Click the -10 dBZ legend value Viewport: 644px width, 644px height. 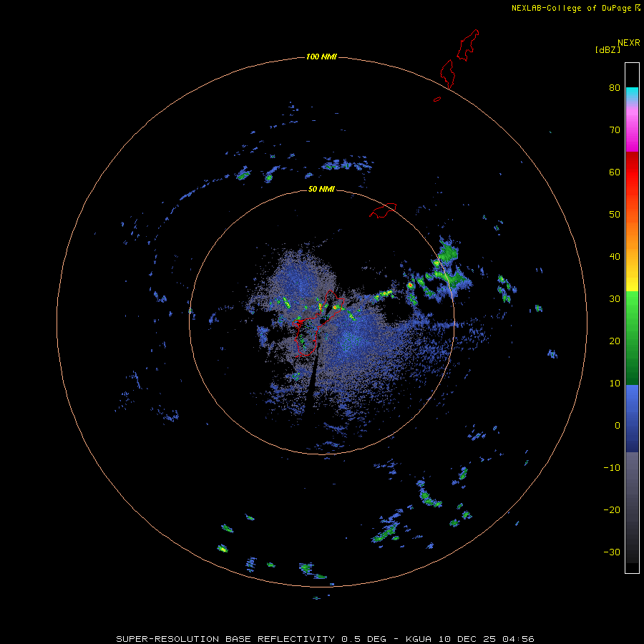tap(612, 468)
